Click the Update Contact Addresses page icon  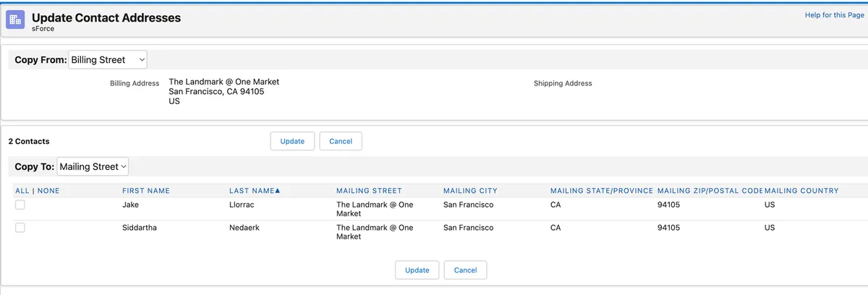[x=15, y=20]
